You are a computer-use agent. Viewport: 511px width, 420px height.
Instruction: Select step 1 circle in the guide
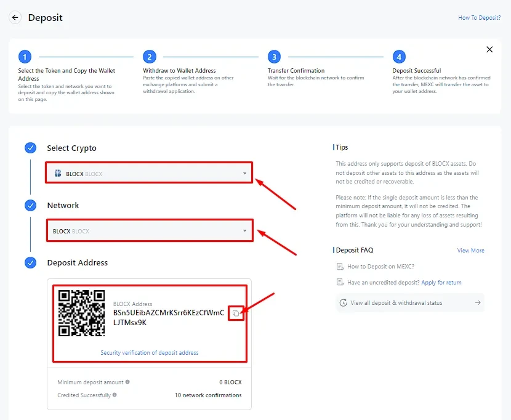25,57
